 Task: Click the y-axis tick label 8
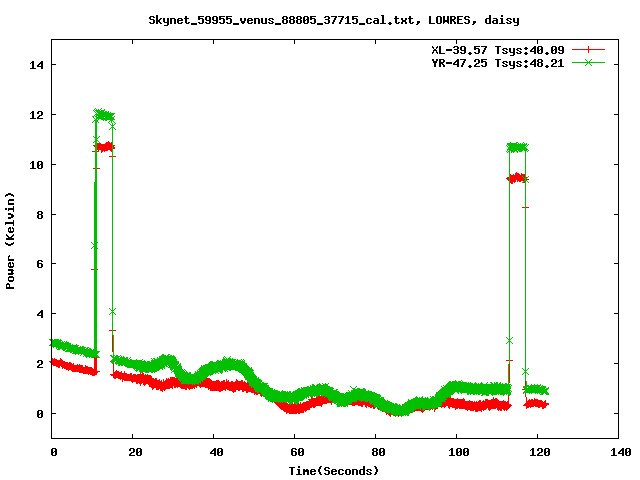pyautogui.click(x=40, y=214)
